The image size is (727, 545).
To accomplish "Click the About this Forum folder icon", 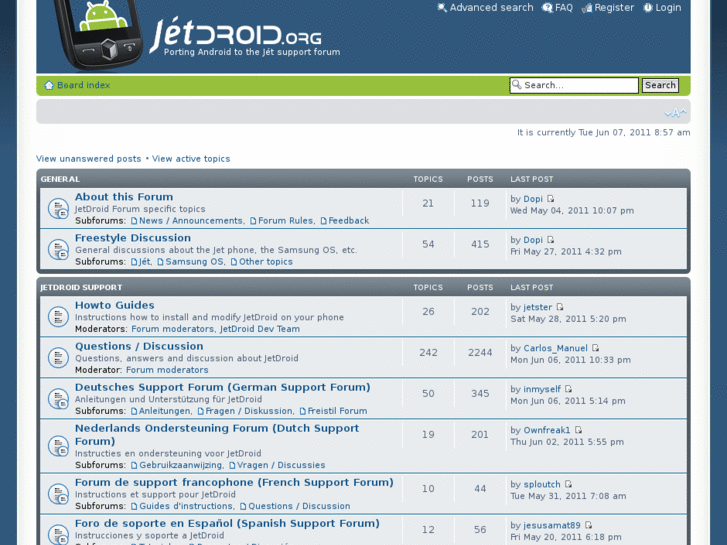I will tap(58, 208).
